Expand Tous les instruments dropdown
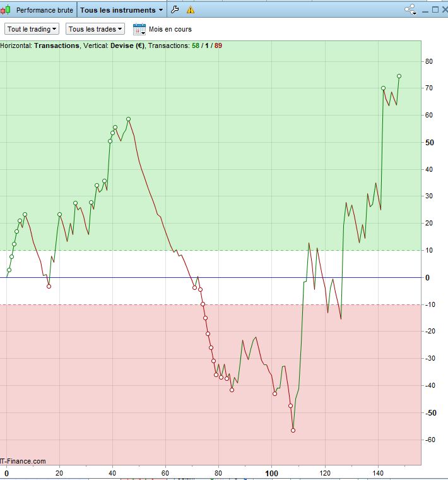Image resolution: width=448 pixels, height=480 pixels. (121, 10)
